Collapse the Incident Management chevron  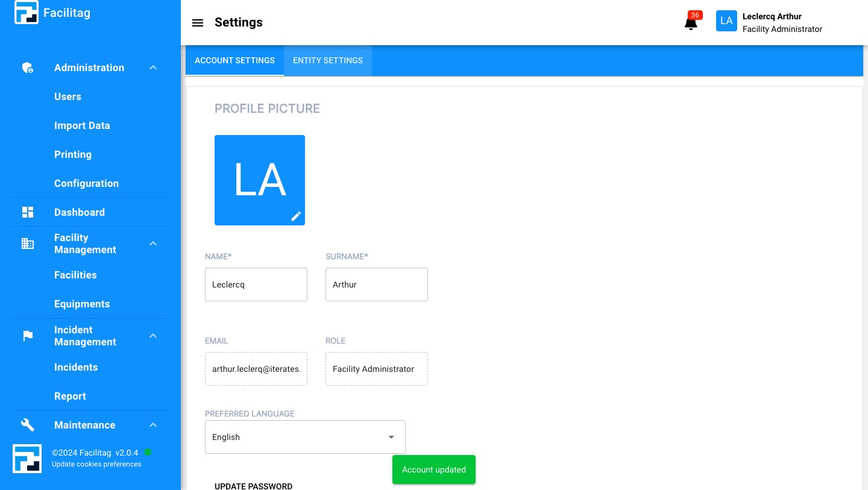pyautogui.click(x=153, y=336)
